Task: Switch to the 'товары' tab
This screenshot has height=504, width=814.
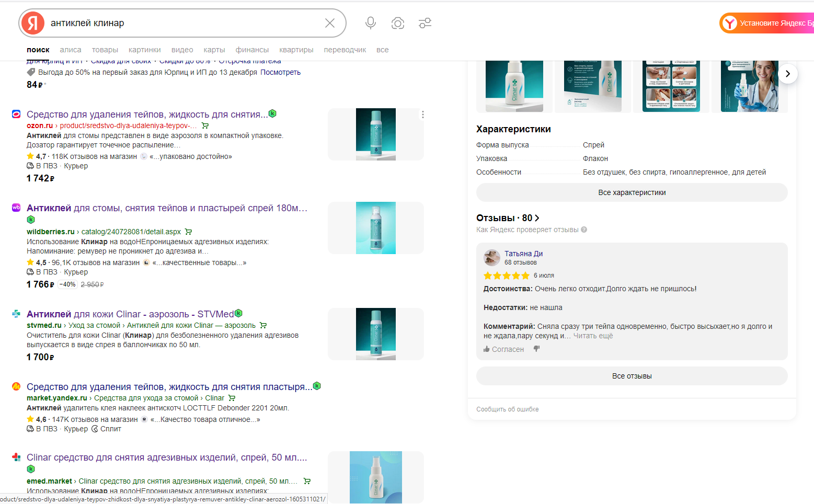Action: coord(105,50)
